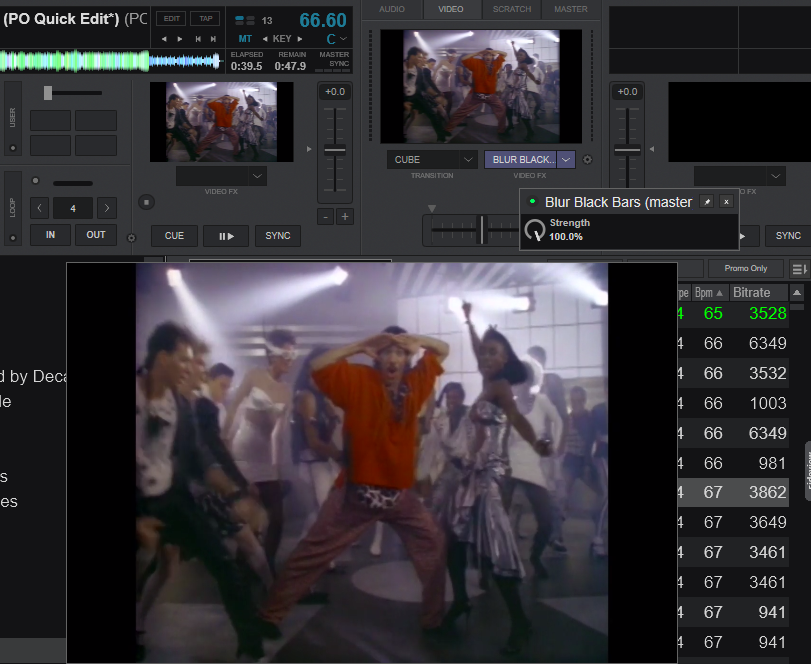Jump ahead with the skip-to-next arrow icon
This screenshot has height=664, width=811.
213,39
